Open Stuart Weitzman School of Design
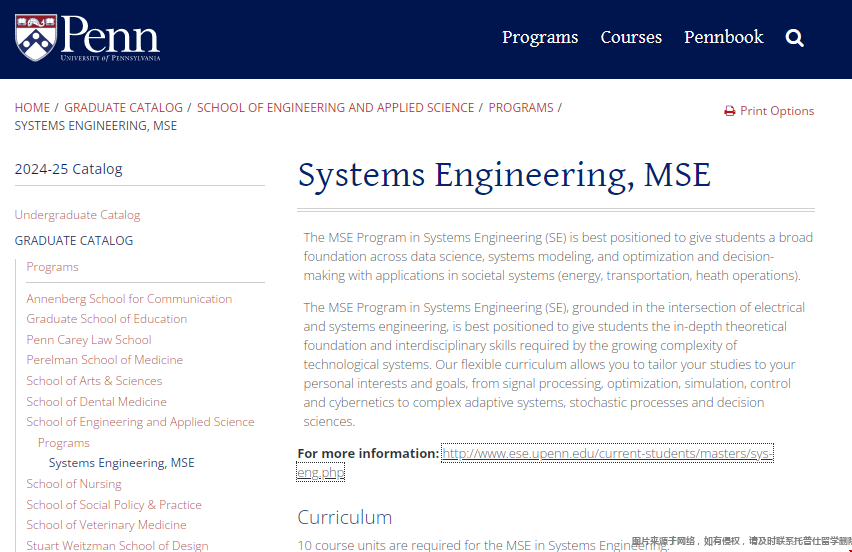 click(117, 545)
